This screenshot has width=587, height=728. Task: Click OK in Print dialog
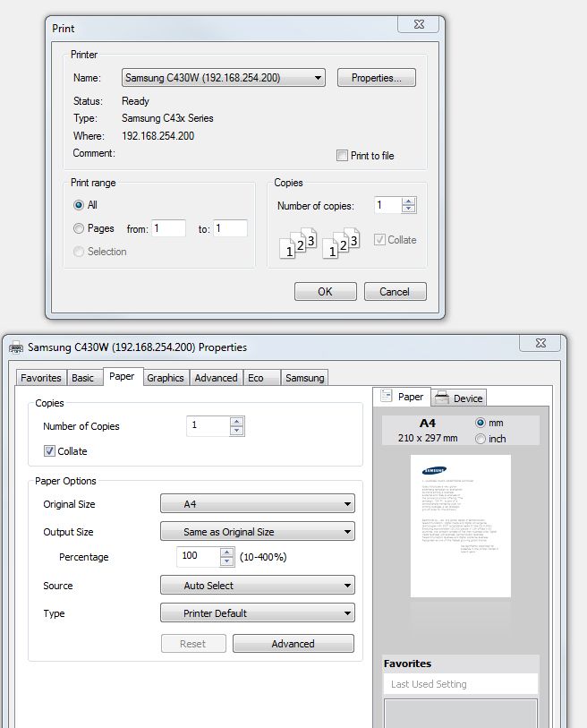point(326,292)
